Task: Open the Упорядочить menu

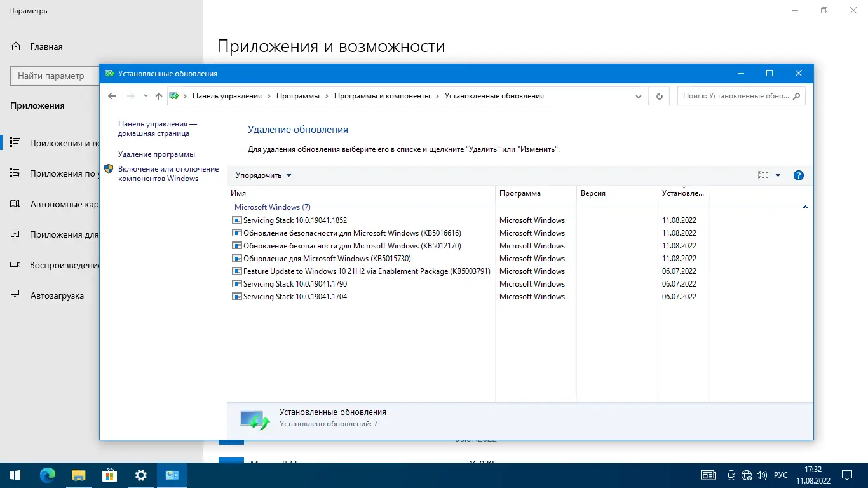Action: [263, 175]
